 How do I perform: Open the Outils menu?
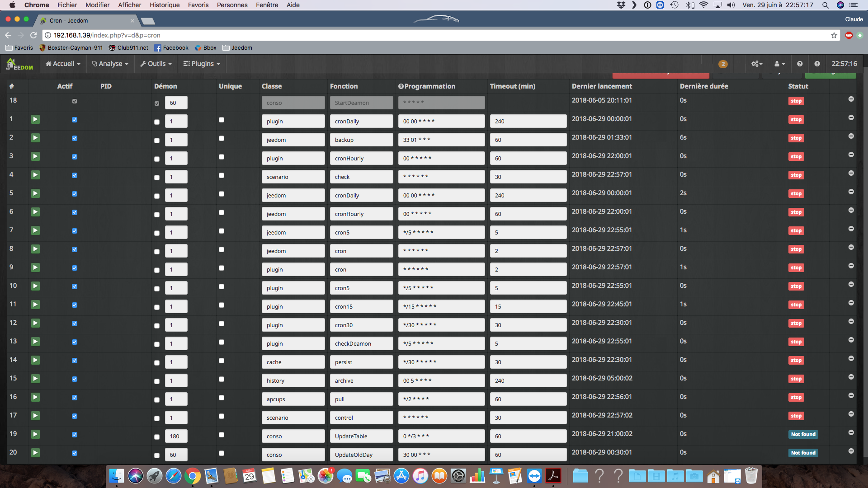pyautogui.click(x=157, y=64)
